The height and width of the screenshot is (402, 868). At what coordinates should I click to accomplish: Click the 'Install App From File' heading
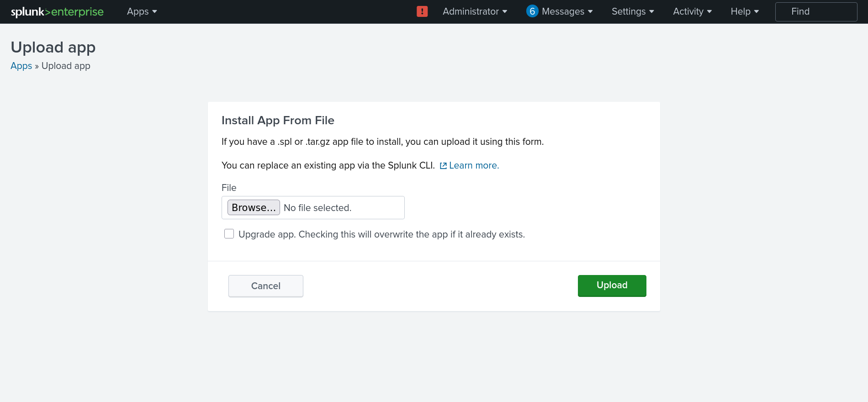[x=278, y=121]
